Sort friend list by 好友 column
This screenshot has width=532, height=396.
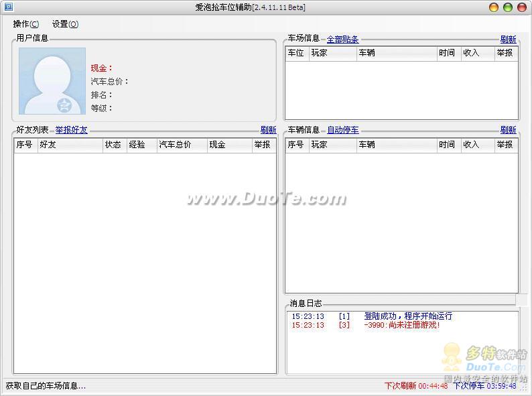70,145
